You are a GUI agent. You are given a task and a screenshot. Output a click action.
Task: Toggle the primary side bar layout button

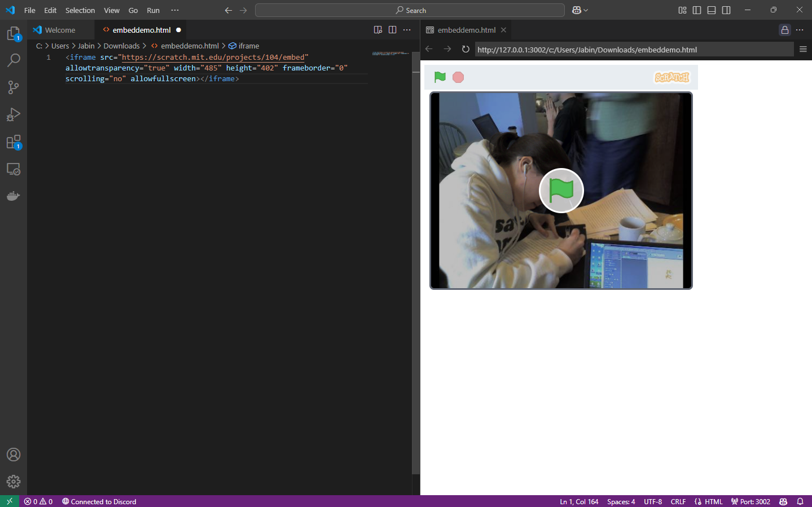point(697,10)
